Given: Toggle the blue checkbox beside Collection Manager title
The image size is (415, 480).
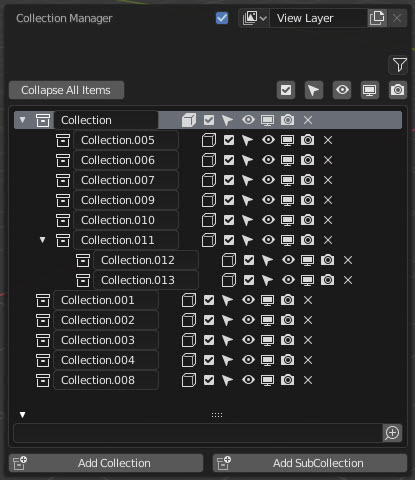Looking at the screenshot, I should [222, 18].
